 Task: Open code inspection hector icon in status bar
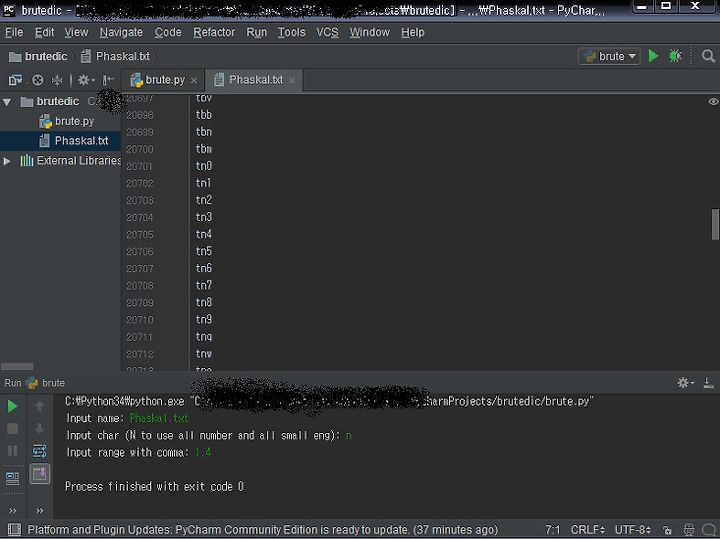click(689, 530)
